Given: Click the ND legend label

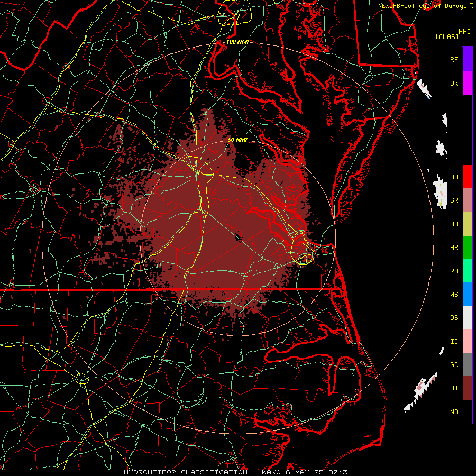Looking at the screenshot, I should [454, 412].
